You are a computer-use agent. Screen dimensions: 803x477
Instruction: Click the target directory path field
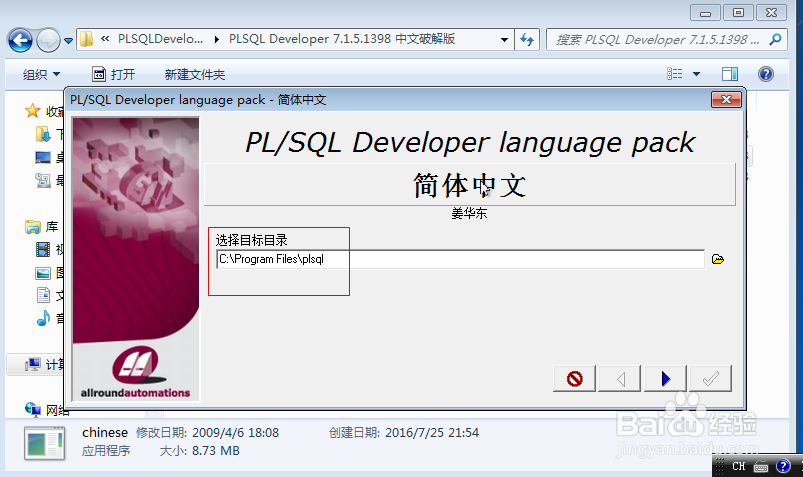pyautogui.click(x=460, y=259)
